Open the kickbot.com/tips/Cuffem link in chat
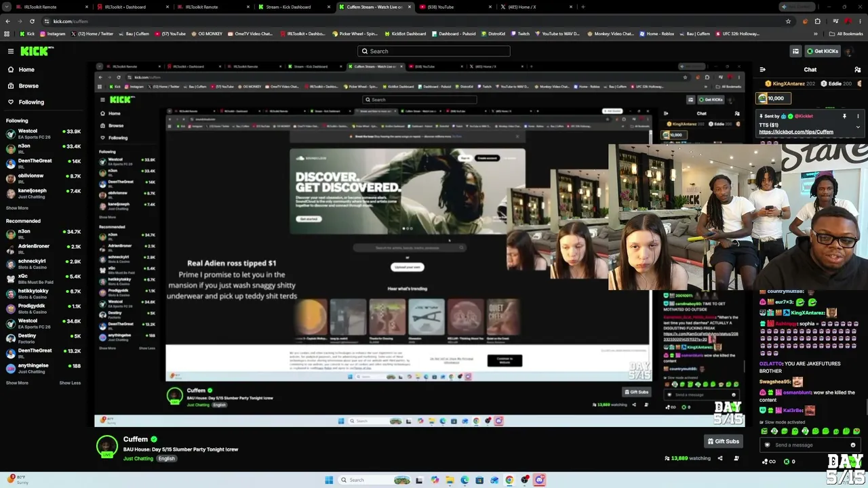The width and height of the screenshot is (868, 488). 796,132
